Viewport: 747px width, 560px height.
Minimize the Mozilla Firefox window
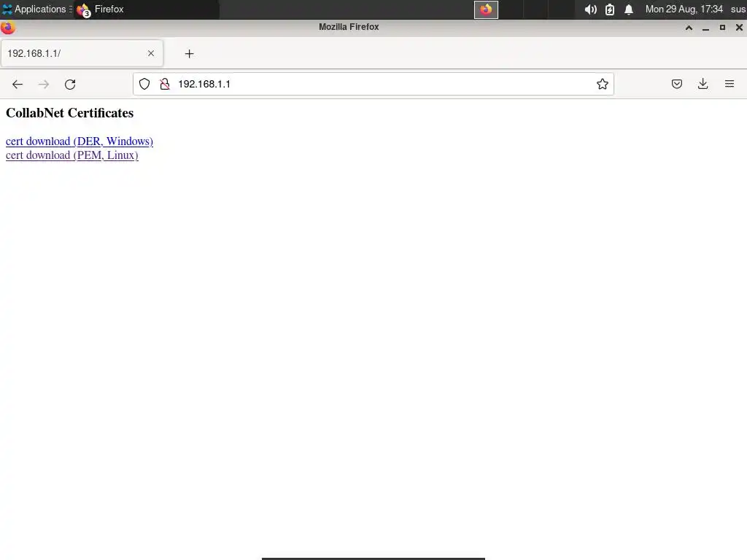pyautogui.click(x=705, y=28)
